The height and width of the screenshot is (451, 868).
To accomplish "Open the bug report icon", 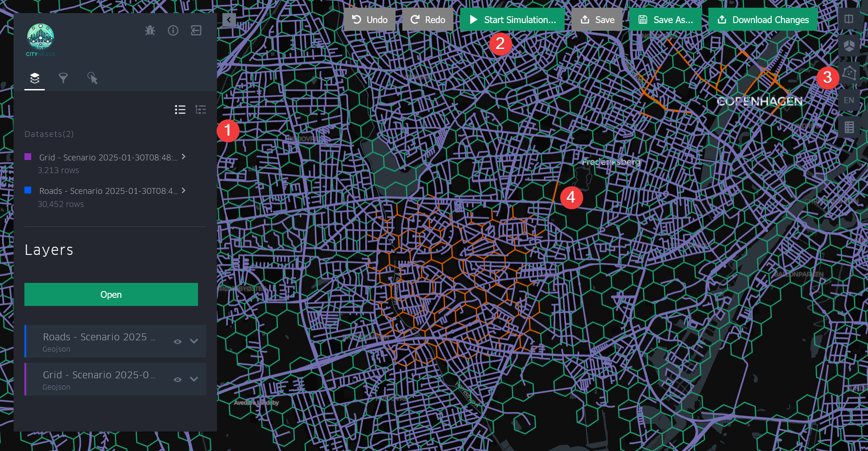I will [x=150, y=30].
